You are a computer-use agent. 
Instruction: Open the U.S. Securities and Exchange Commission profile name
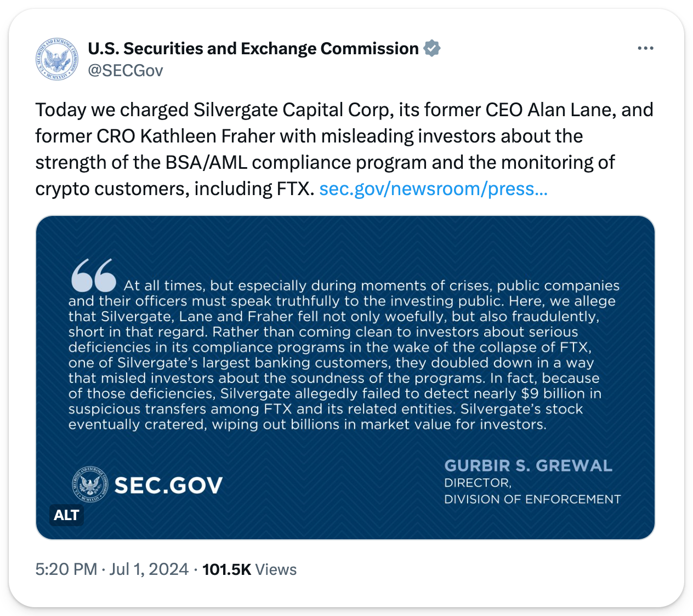click(x=253, y=48)
